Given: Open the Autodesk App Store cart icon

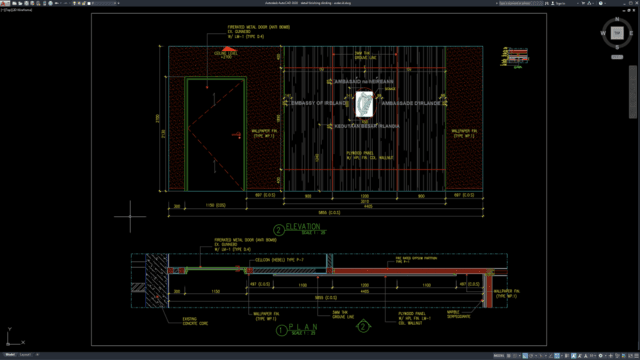Looking at the screenshot, I should point(583,3).
